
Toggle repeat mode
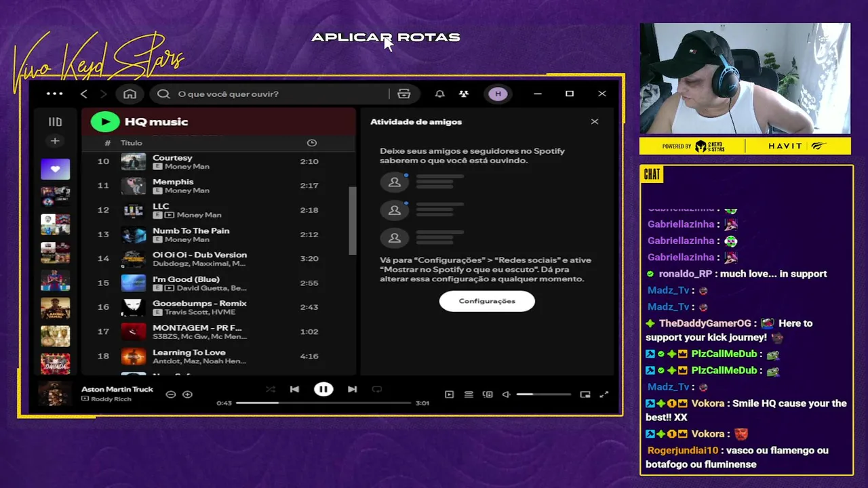[377, 389]
